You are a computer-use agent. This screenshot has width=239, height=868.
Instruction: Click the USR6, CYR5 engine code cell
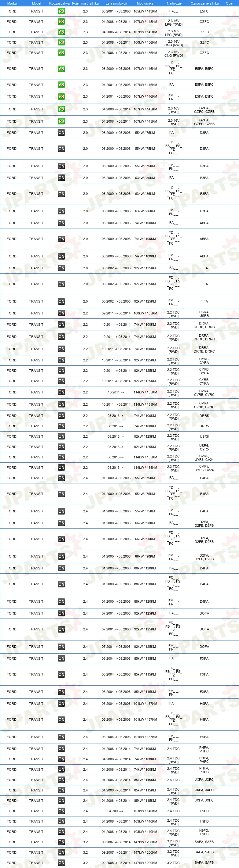[x=204, y=447]
